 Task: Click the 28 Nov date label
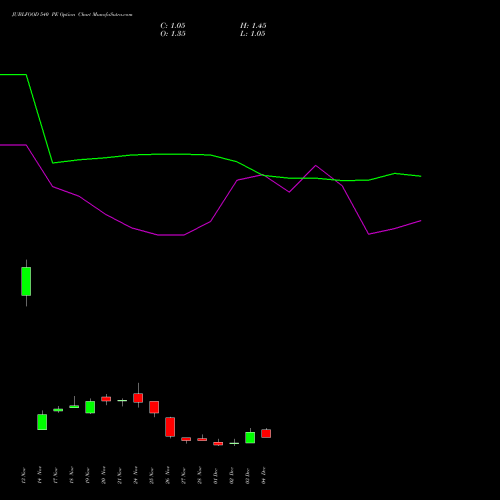tap(200, 475)
